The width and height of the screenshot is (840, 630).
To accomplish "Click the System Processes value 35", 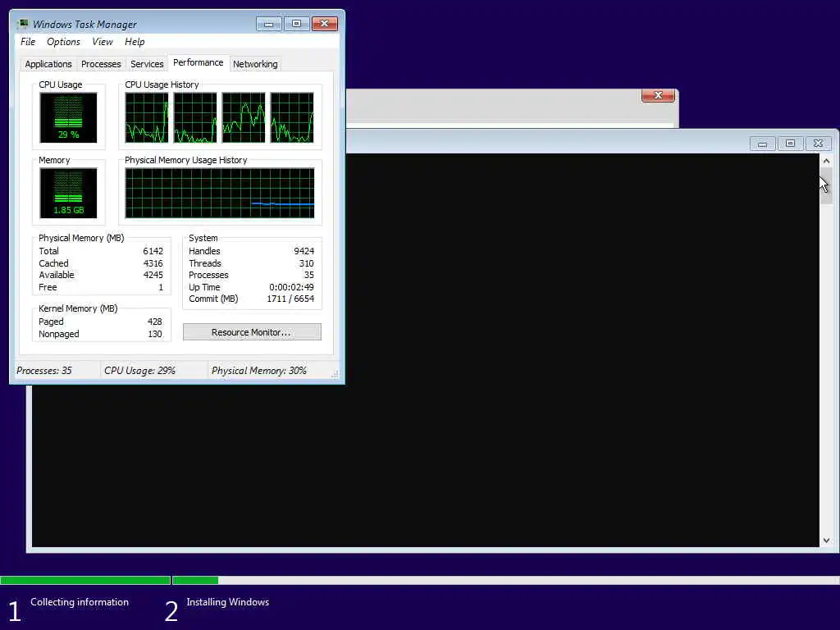I will click(x=309, y=276).
